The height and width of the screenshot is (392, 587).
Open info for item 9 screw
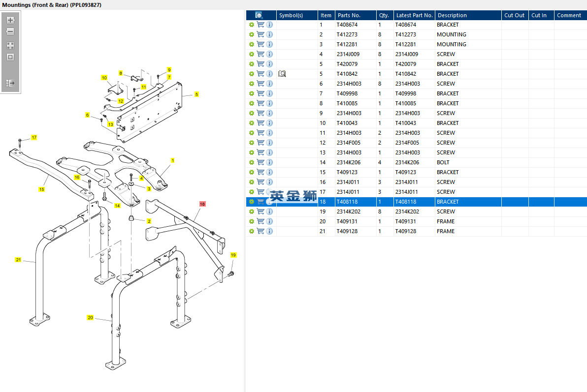[269, 113]
